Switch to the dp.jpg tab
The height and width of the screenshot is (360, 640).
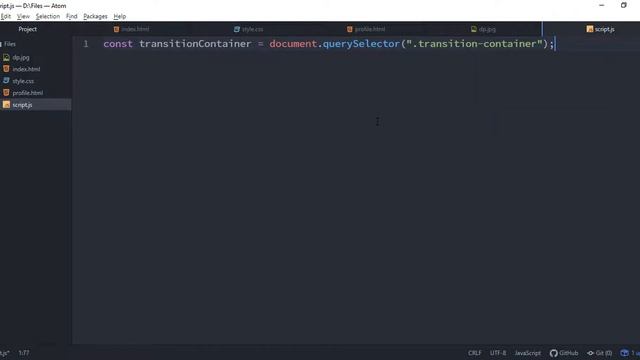click(x=483, y=29)
